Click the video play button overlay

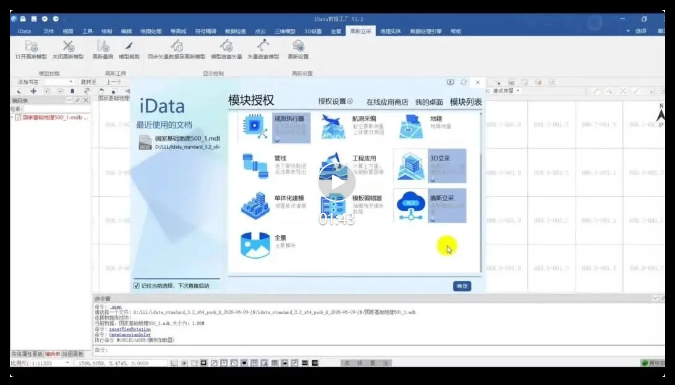pos(337,182)
